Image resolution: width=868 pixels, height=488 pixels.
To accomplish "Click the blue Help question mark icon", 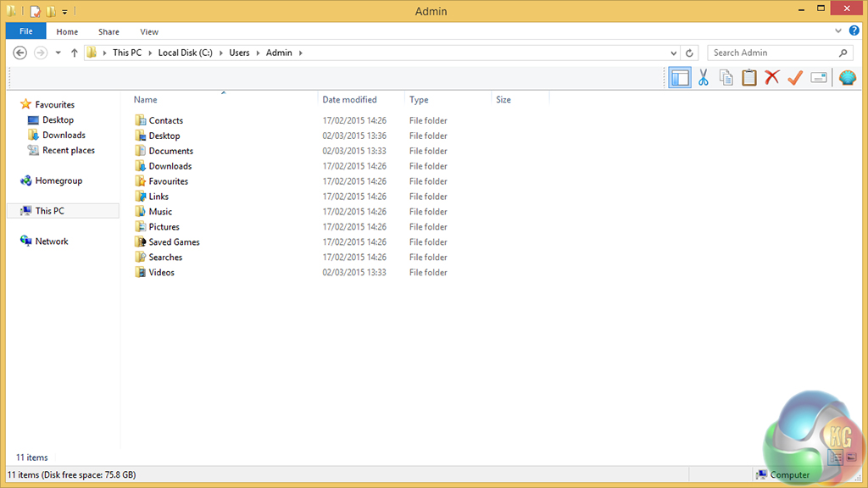I will pyautogui.click(x=854, y=31).
